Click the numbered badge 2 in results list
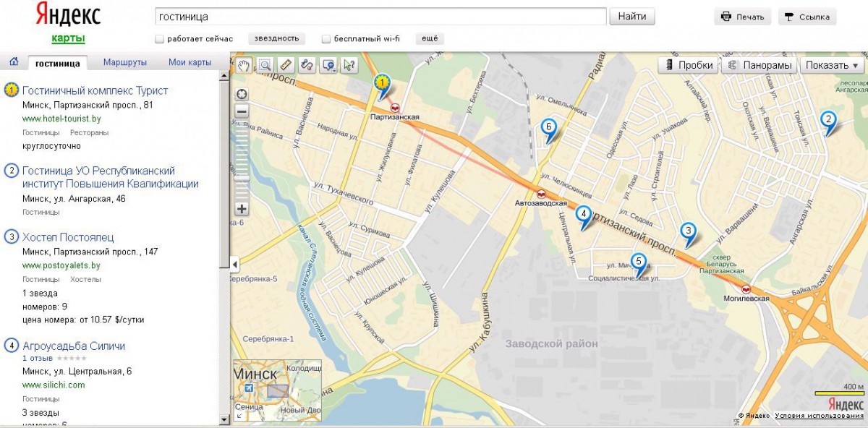This screenshot has height=428, width=868. [12, 171]
